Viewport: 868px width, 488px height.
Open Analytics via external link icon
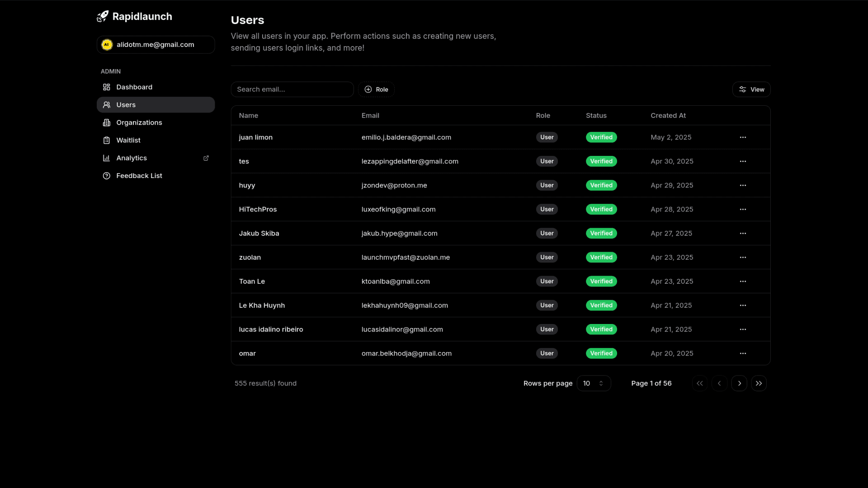click(x=206, y=158)
